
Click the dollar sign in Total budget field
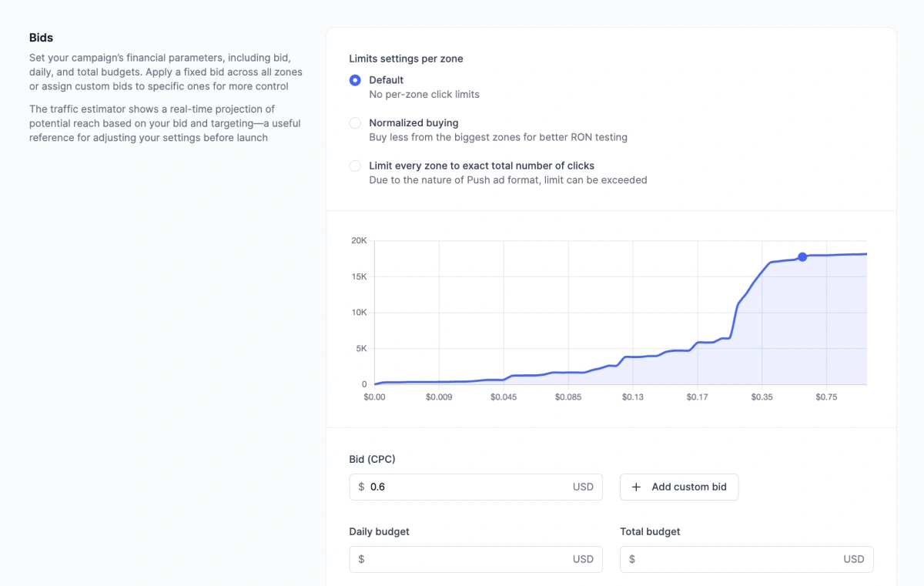point(632,559)
